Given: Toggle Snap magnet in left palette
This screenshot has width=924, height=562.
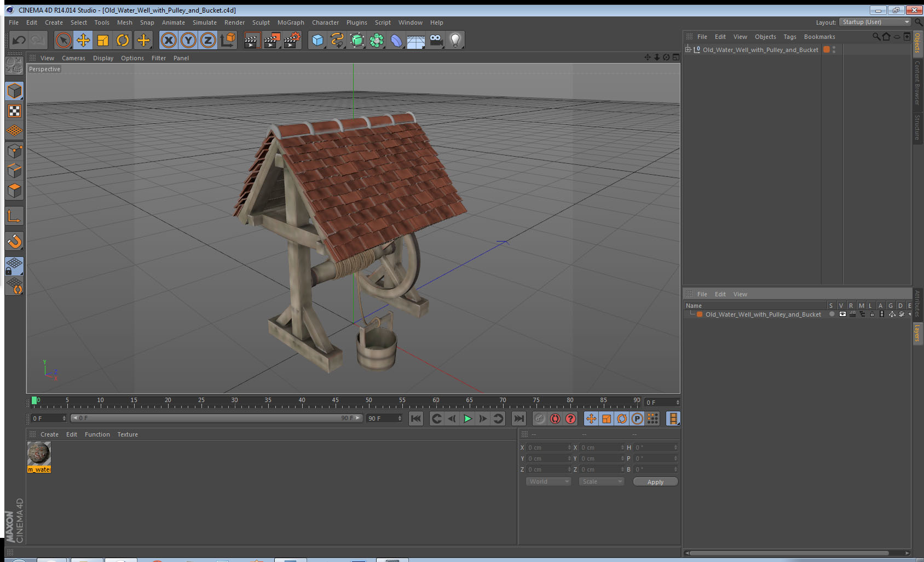Looking at the screenshot, I should (14, 241).
